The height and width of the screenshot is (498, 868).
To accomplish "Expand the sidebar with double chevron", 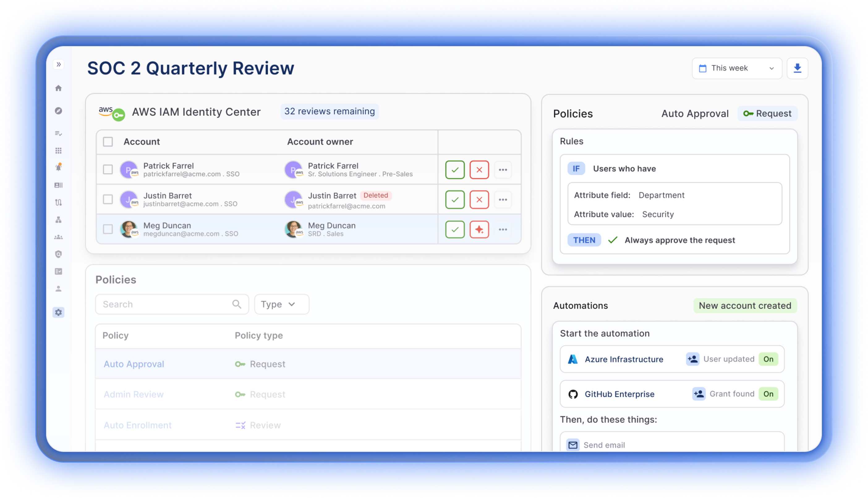I will pos(58,64).
